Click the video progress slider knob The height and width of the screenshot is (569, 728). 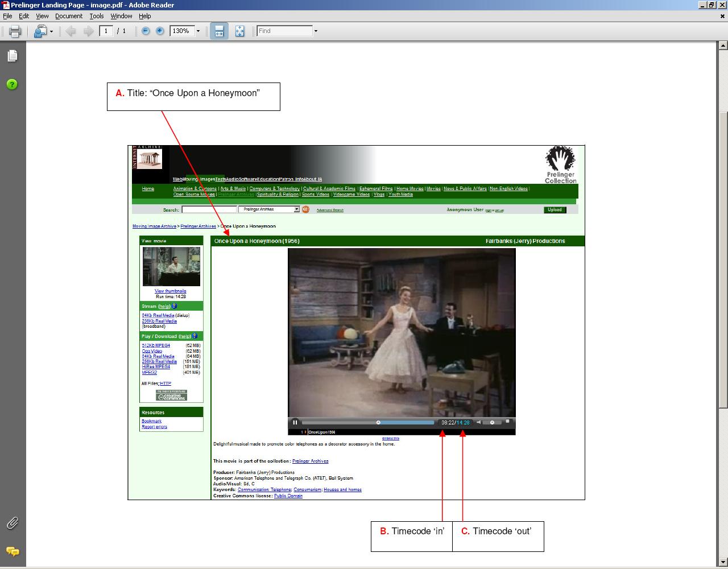tap(378, 422)
